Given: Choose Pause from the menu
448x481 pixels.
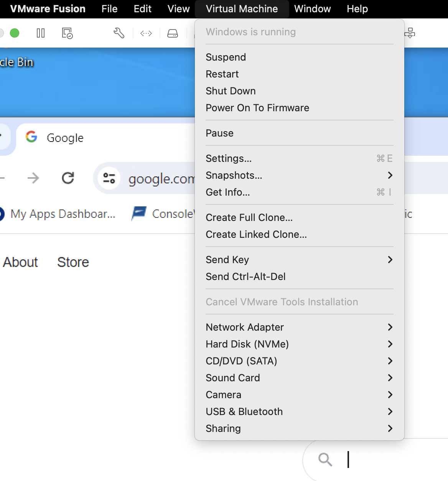Looking at the screenshot, I should pyautogui.click(x=300, y=133).
